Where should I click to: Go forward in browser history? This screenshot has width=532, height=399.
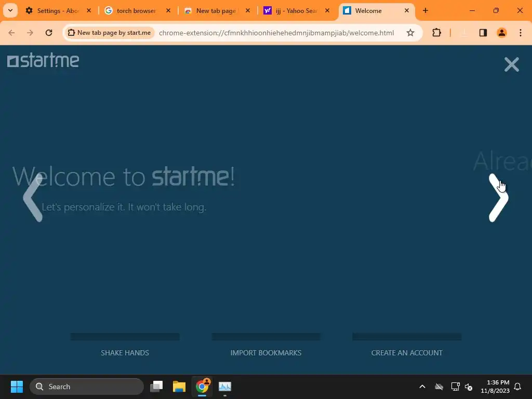tap(30, 33)
